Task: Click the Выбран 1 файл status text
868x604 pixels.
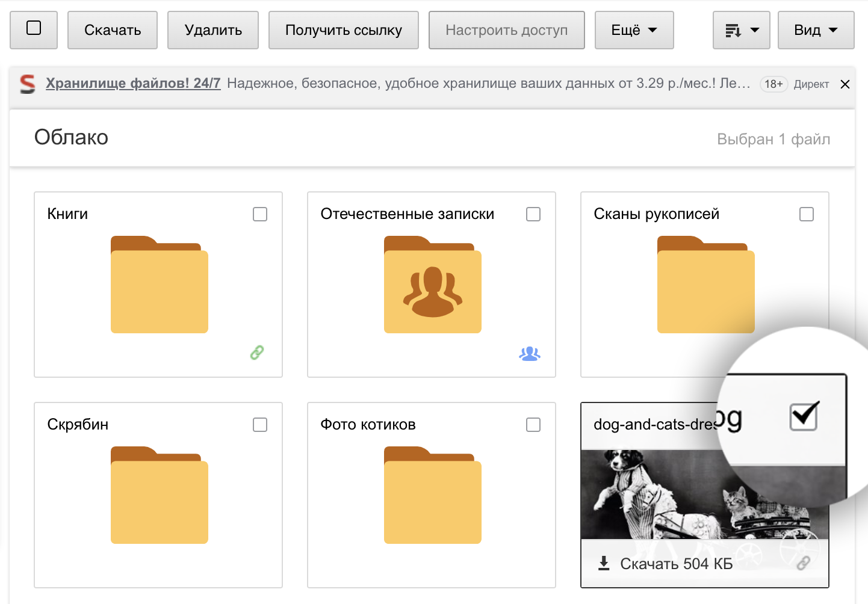Action: 773,139
